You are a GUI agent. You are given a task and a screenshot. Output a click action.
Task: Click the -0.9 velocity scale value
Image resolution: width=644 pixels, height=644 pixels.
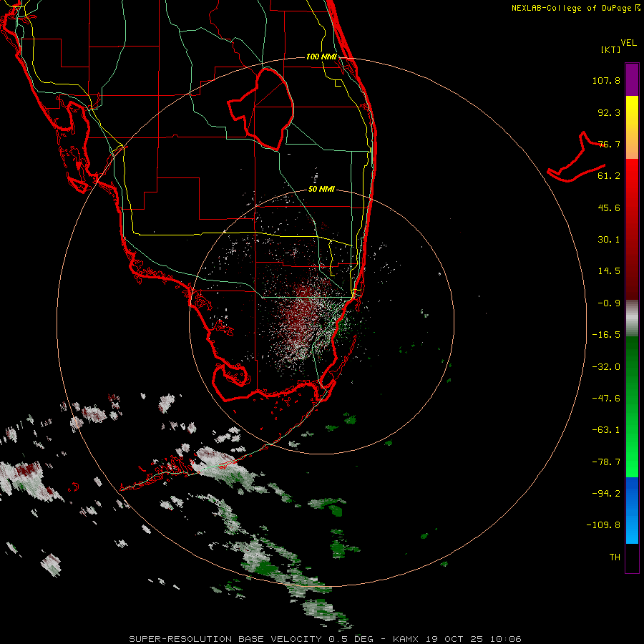pyautogui.click(x=609, y=303)
